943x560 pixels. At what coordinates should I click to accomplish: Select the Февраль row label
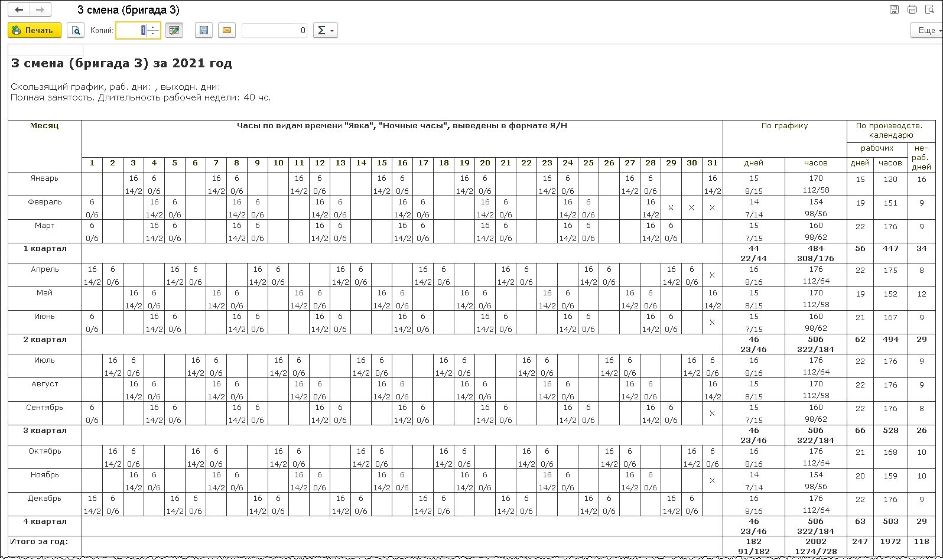click(x=45, y=201)
